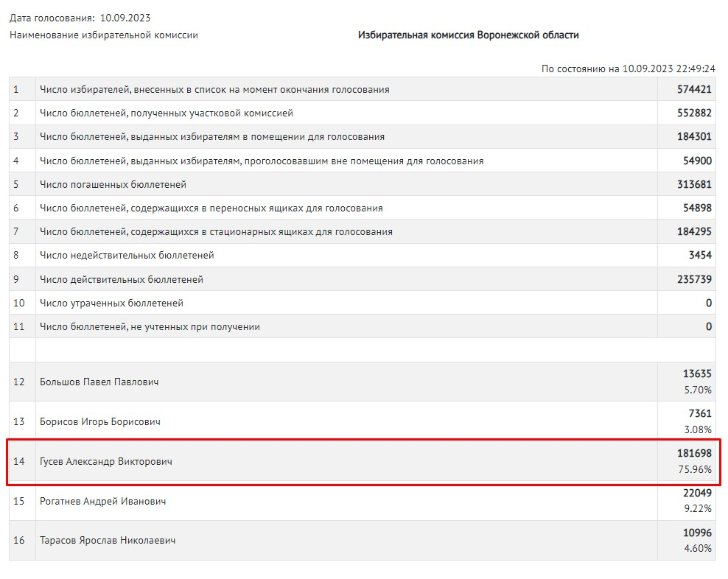Image resolution: width=728 pixels, height=579 pixels.
Task: Select the value 54900
Action: [x=697, y=161]
